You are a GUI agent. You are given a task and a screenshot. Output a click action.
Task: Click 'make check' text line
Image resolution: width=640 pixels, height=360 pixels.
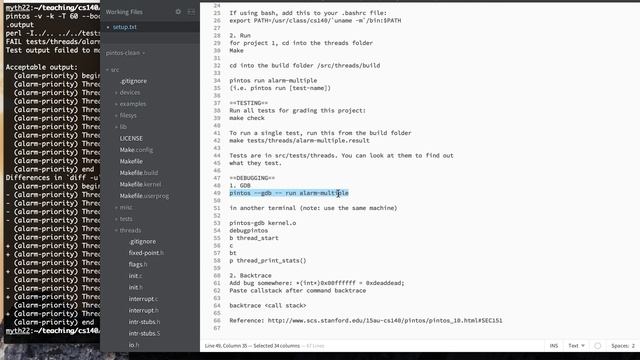click(247, 118)
